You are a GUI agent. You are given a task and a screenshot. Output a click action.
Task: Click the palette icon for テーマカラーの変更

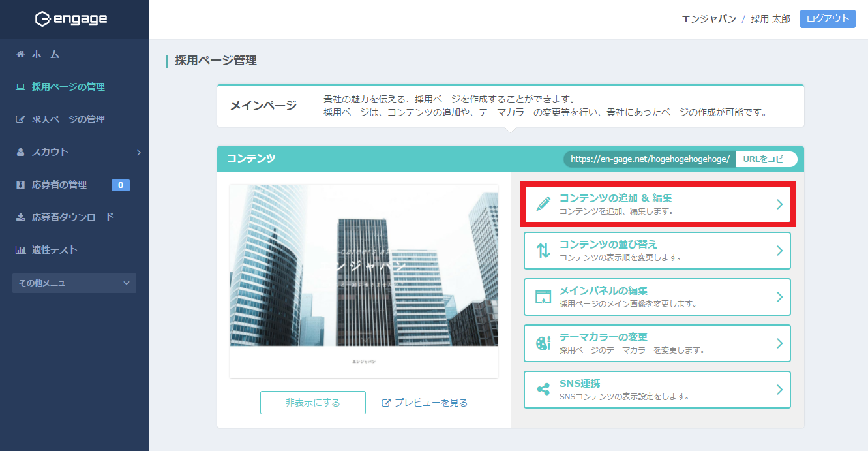pos(543,343)
